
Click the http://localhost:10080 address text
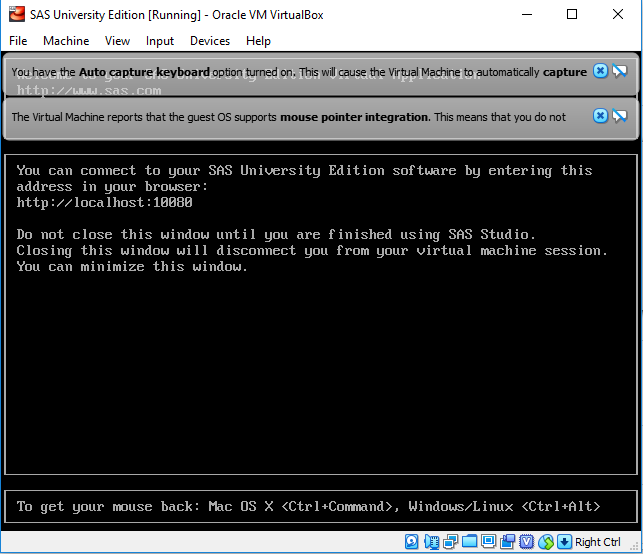[105, 203]
